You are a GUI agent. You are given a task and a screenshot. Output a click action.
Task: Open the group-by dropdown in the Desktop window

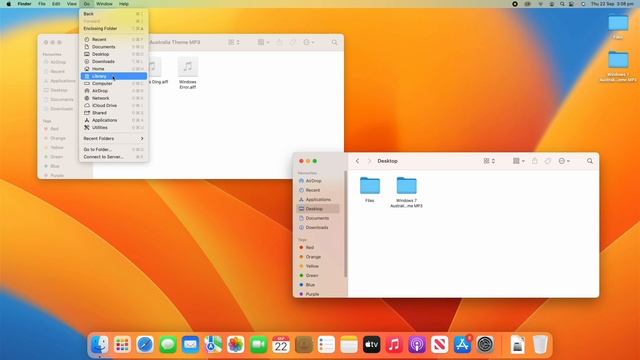point(519,161)
